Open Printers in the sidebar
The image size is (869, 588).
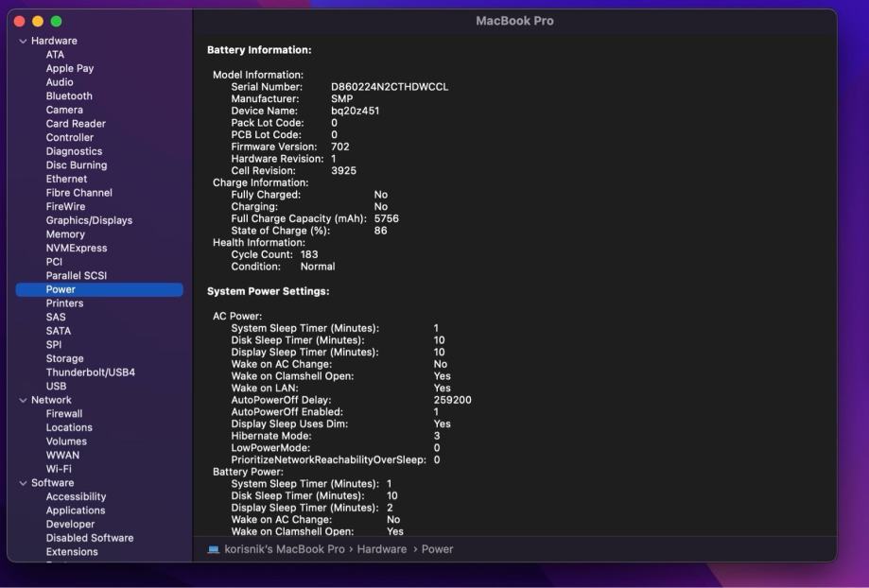65,303
